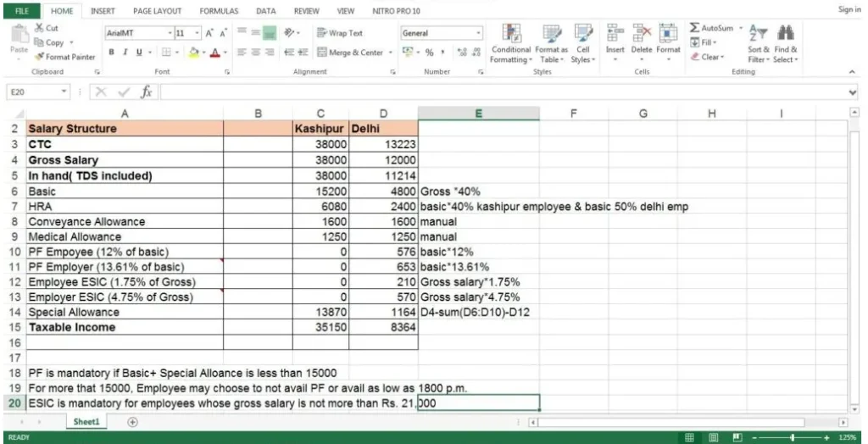Open Conditional Formatting menu
868x444 pixels.
click(511, 44)
